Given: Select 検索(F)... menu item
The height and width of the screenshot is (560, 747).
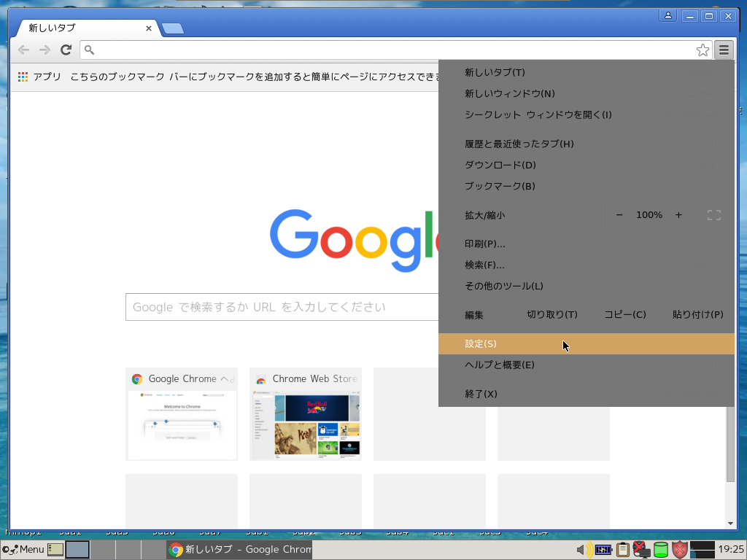Looking at the screenshot, I should tap(587, 265).
